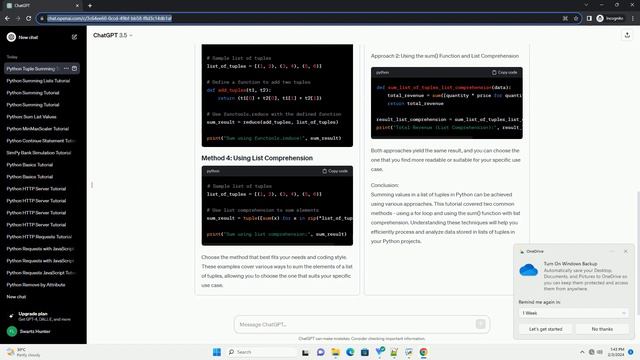Viewport: 640px width, 360px height.
Task: Close the OneDrive notification popup
Action: click(626, 251)
